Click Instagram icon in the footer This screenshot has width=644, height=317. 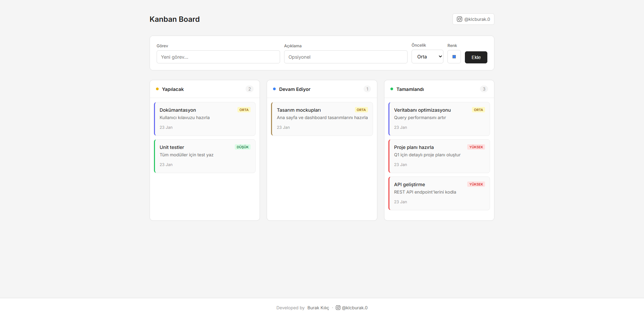[x=338, y=308]
